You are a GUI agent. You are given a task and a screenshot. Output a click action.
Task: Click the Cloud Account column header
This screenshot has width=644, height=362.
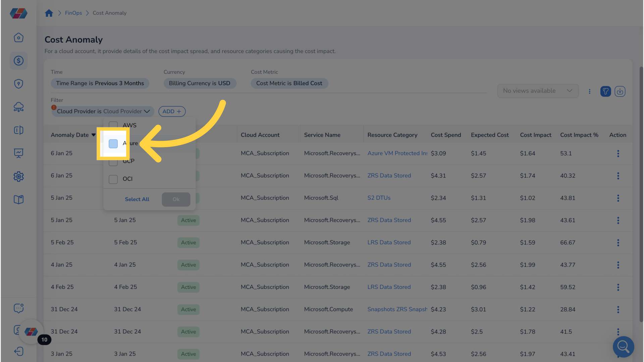pyautogui.click(x=260, y=135)
